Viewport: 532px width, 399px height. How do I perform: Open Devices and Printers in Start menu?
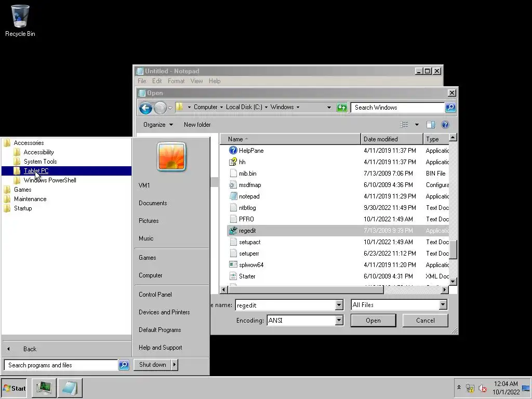coord(164,312)
